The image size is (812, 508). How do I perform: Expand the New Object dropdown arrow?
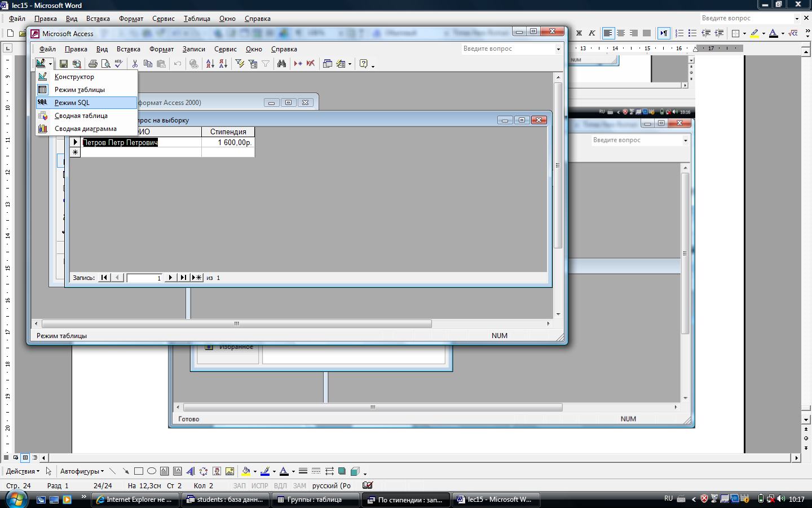coord(350,64)
